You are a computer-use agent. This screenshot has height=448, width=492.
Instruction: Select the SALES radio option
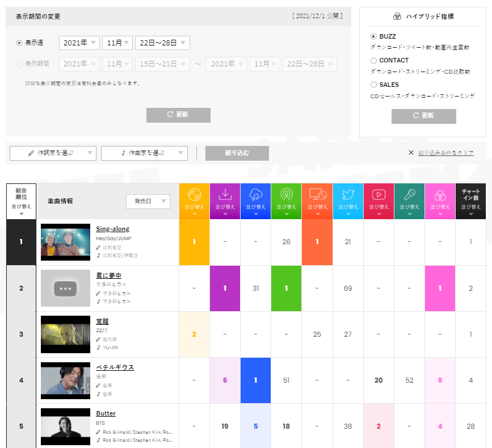point(373,85)
